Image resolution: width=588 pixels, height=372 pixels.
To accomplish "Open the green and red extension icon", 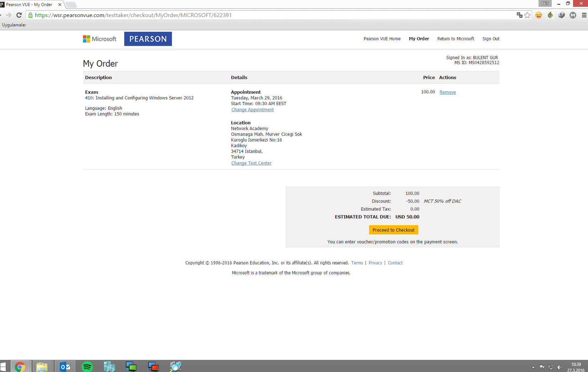I will coord(550,15).
